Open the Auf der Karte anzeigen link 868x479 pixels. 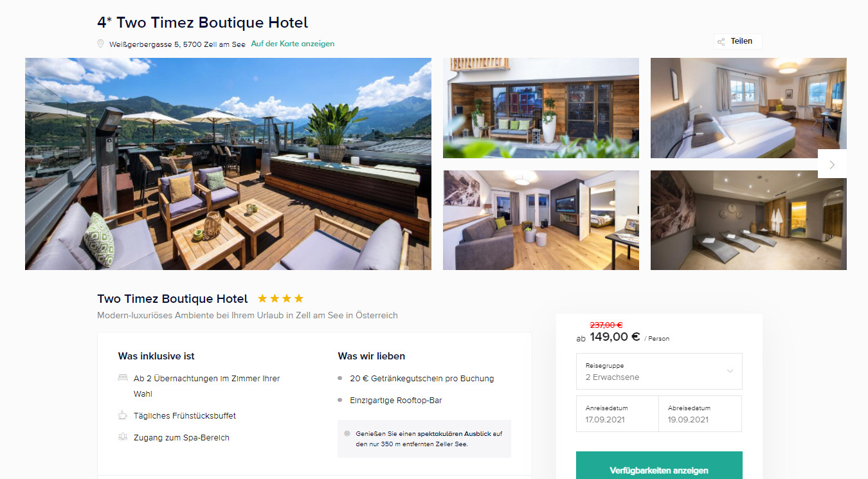click(293, 44)
